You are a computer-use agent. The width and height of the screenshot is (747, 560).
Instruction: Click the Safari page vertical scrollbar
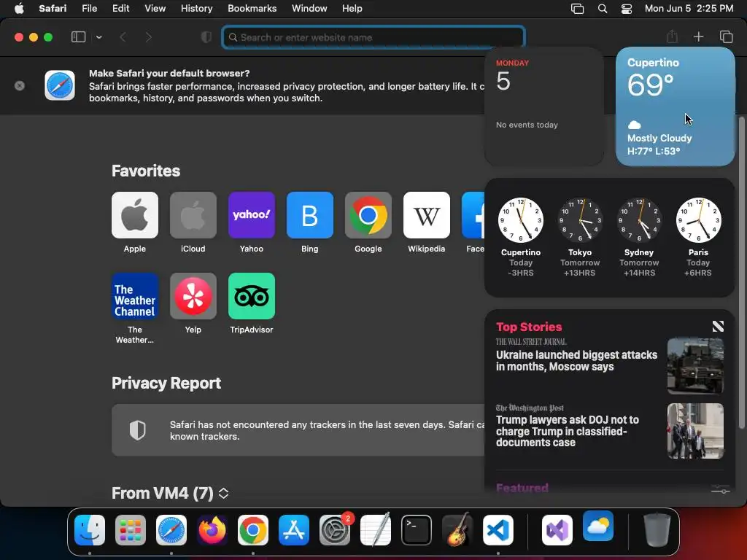click(x=741, y=271)
